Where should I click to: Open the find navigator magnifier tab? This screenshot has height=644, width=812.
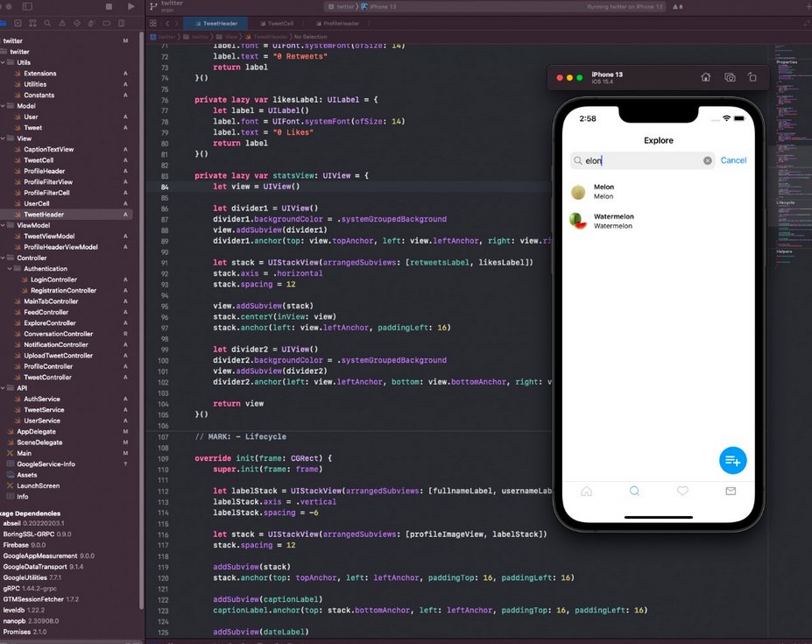(47, 24)
